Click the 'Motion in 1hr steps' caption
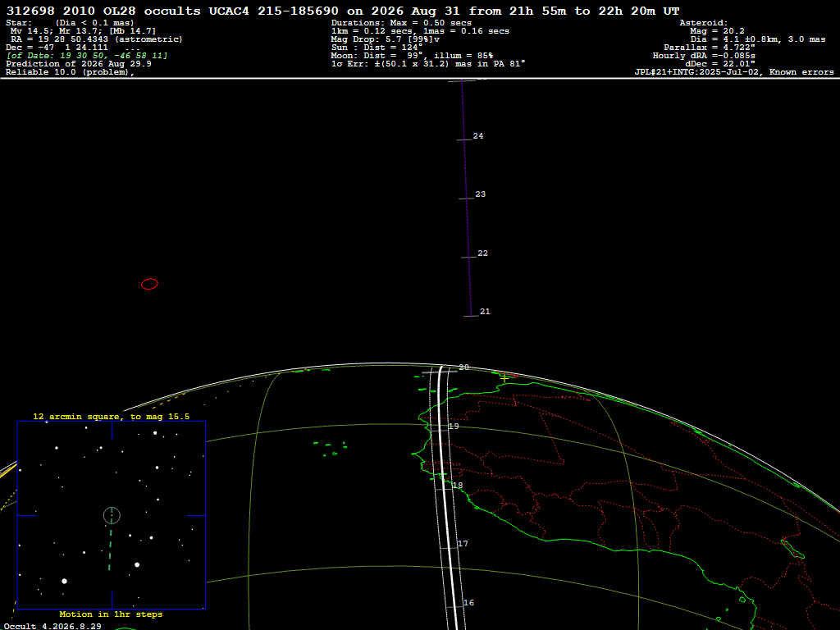 111,614
